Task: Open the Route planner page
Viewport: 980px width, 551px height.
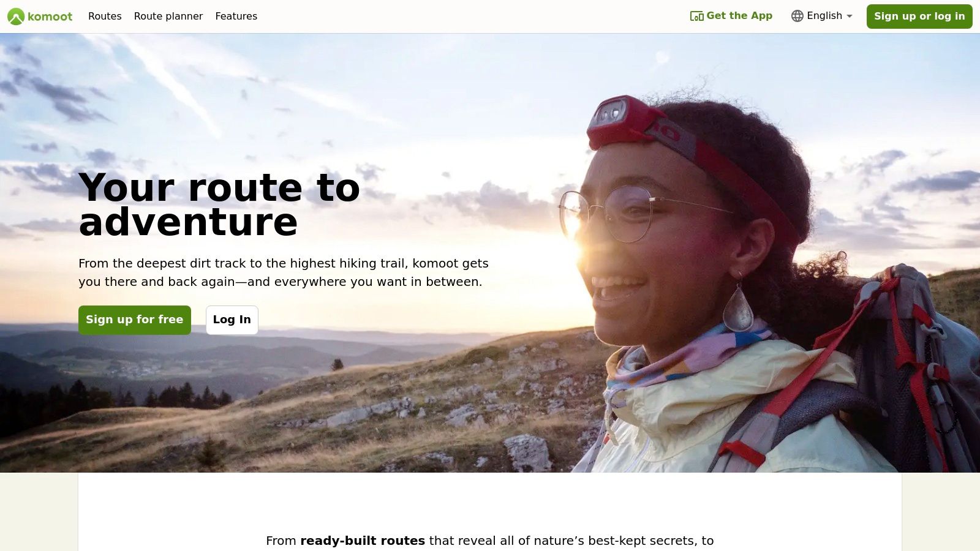Action: pyautogui.click(x=168, y=17)
